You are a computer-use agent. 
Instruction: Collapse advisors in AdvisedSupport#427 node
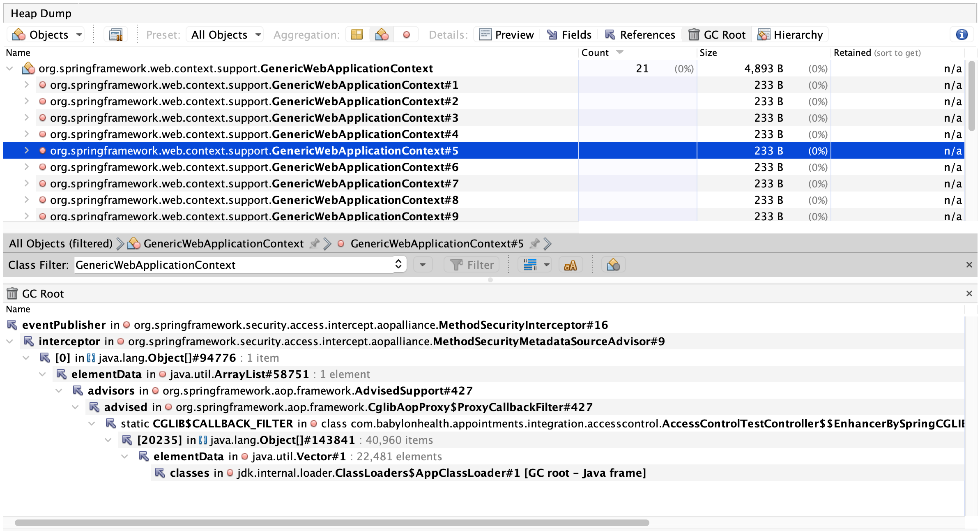pos(59,390)
